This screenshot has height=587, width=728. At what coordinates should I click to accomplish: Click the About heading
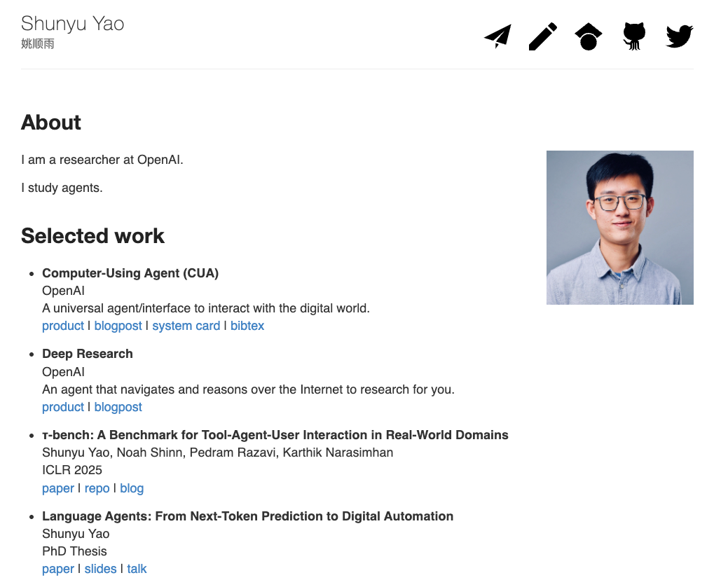[x=51, y=123]
